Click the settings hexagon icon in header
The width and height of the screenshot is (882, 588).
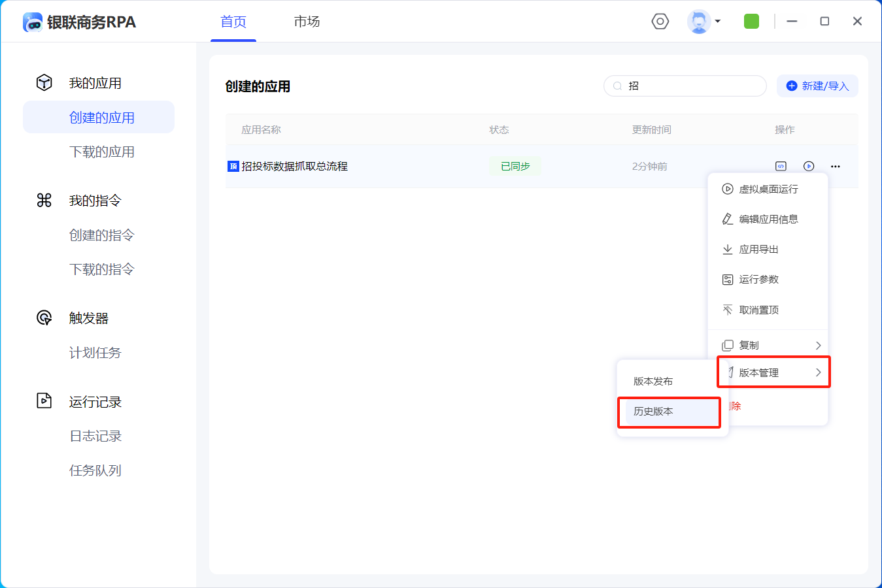660,22
